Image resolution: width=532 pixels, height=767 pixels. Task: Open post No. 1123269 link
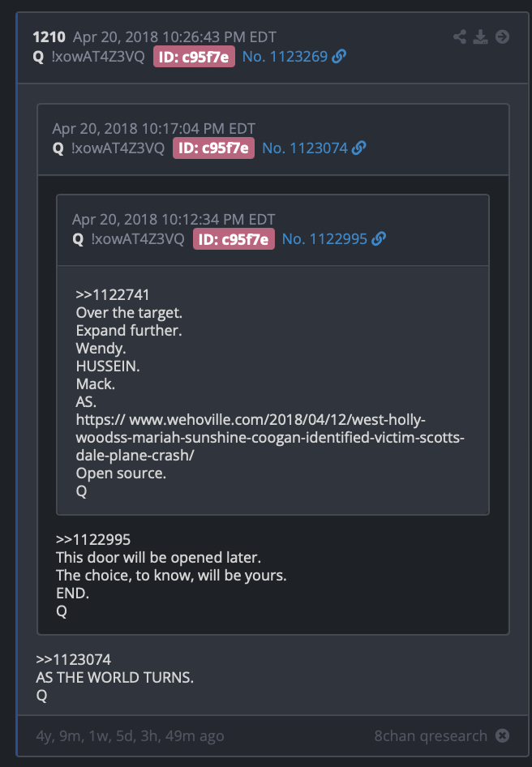pyautogui.click(x=285, y=57)
